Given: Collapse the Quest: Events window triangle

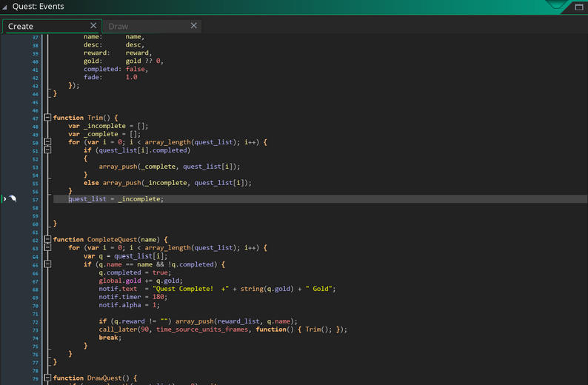Looking at the screenshot, I should (5, 7).
